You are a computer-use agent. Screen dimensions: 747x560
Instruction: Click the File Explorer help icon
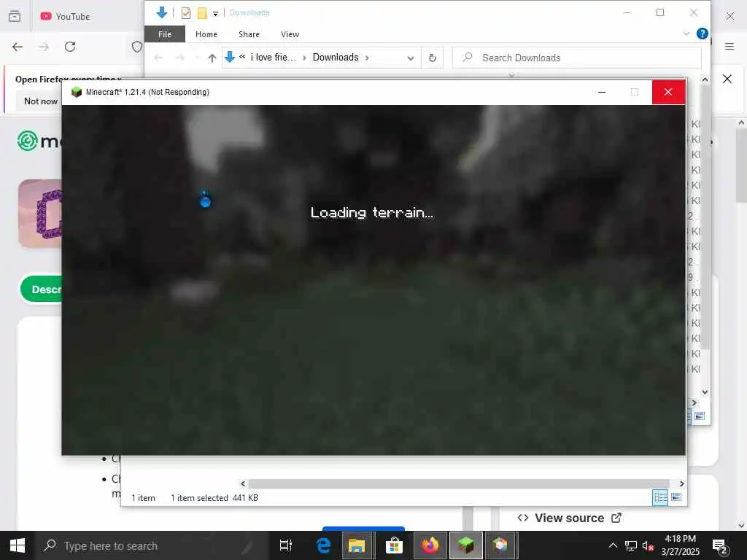pos(702,34)
